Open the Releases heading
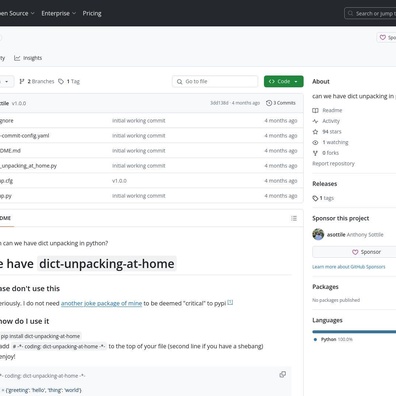396x396 pixels. tap(325, 184)
